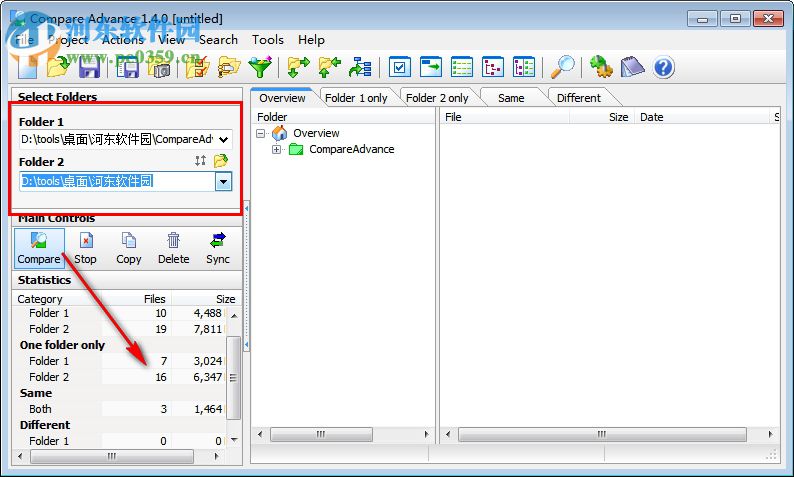
Task: Browse for Folder 2 with folder icon
Action: click(221, 161)
